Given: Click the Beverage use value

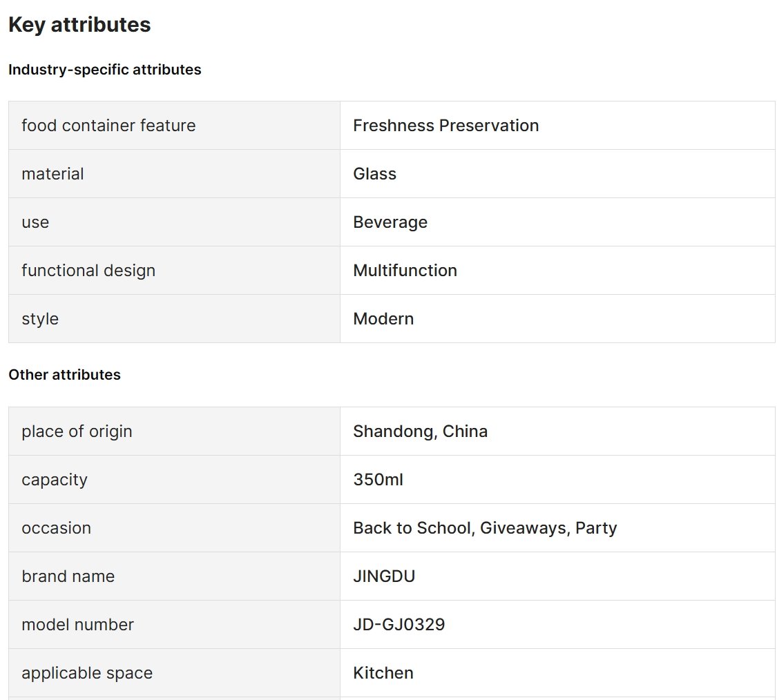Looking at the screenshot, I should point(390,222).
